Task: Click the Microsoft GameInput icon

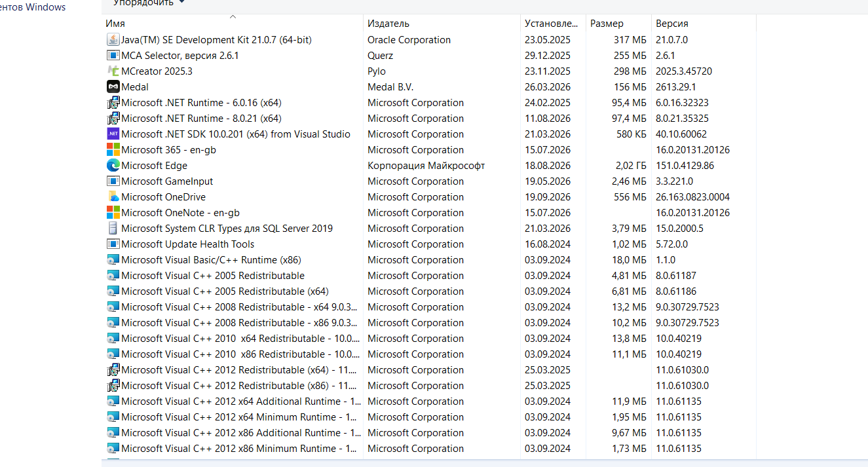Action: click(x=113, y=181)
